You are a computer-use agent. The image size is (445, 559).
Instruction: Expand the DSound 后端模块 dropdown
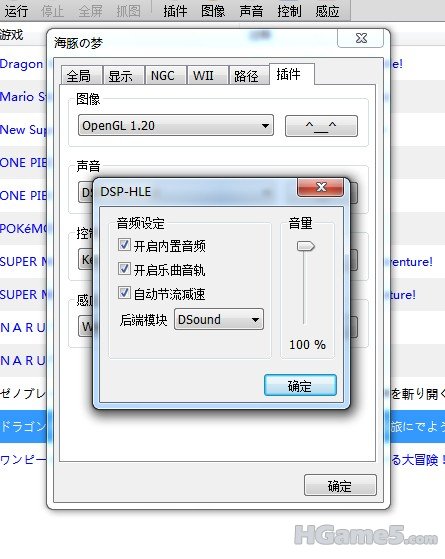[x=219, y=319]
